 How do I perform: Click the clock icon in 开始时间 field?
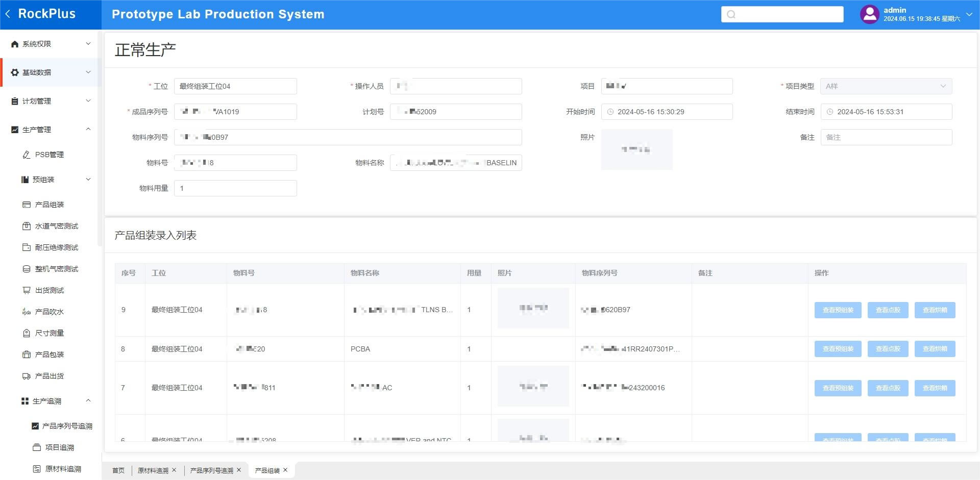tap(610, 112)
